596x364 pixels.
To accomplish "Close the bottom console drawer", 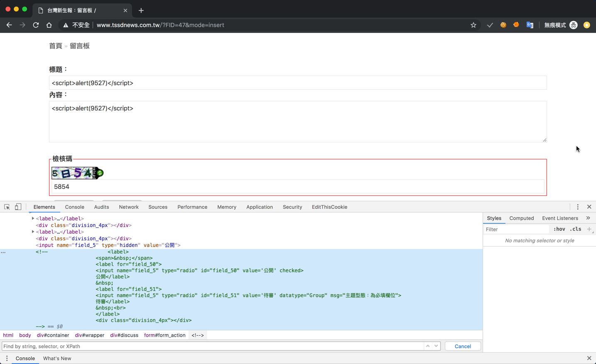I will click(589, 358).
